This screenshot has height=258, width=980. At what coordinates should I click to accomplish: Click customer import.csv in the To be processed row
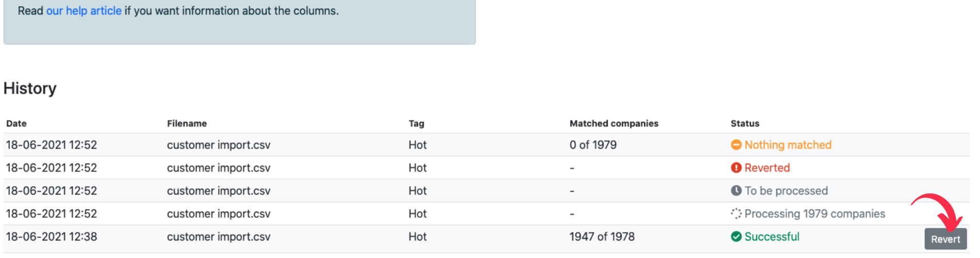point(219,191)
